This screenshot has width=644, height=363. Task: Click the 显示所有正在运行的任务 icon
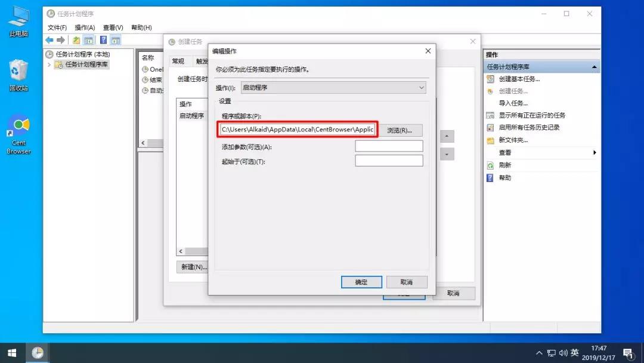pos(491,115)
